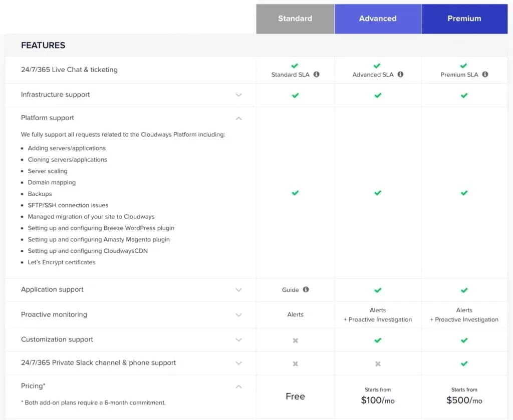
Task: Click the Standard checkmark for Live Chat ticketing
Action: pyautogui.click(x=295, y=66)
